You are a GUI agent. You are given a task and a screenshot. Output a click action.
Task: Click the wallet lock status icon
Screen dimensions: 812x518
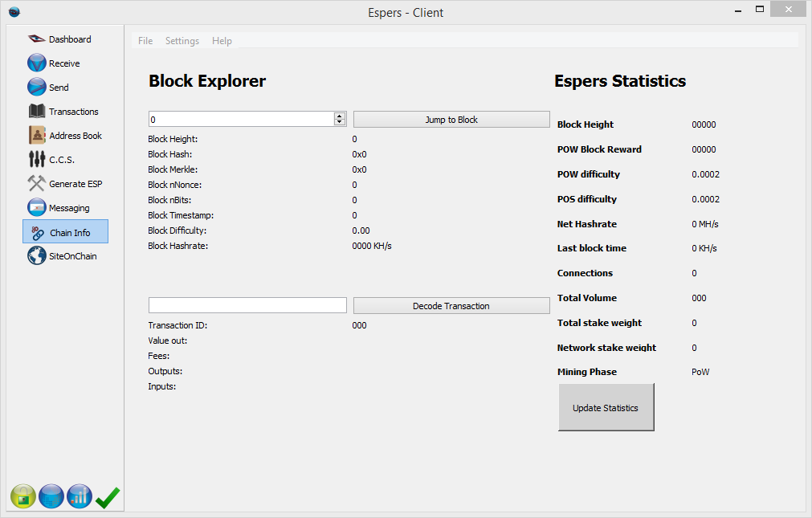click(22, 496)
